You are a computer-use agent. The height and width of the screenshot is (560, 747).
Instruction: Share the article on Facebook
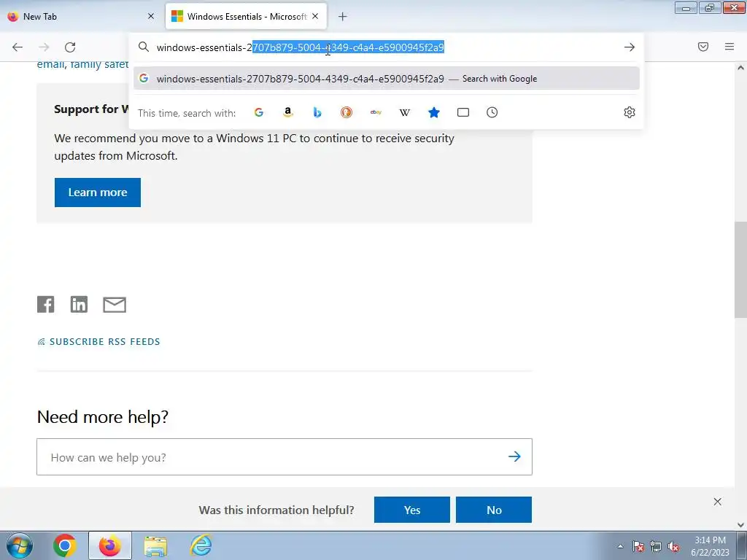point(46,304)
